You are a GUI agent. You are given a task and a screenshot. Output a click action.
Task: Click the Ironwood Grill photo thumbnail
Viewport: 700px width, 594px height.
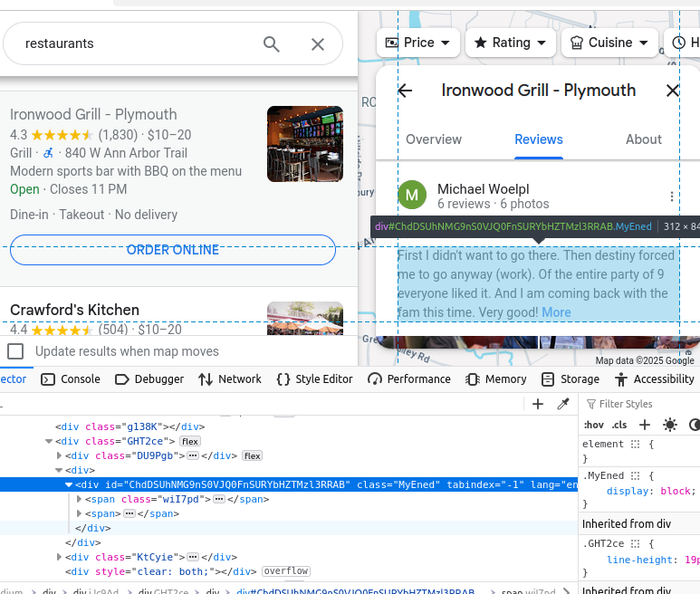305,144
